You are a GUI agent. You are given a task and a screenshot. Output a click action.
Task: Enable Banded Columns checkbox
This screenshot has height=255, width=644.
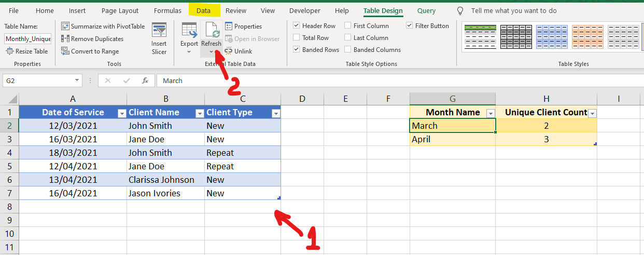click(x=347, y=49)
